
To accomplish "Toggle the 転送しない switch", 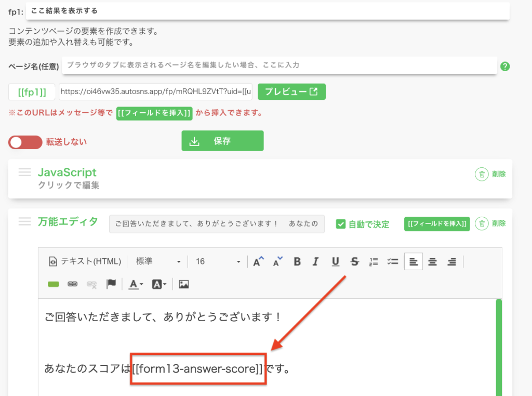I will 25,142.
